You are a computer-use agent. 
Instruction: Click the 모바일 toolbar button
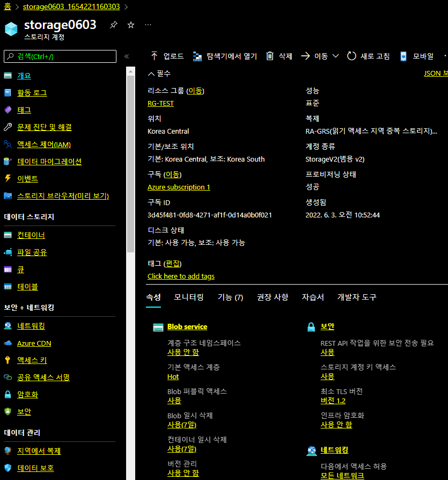[417, 56]
